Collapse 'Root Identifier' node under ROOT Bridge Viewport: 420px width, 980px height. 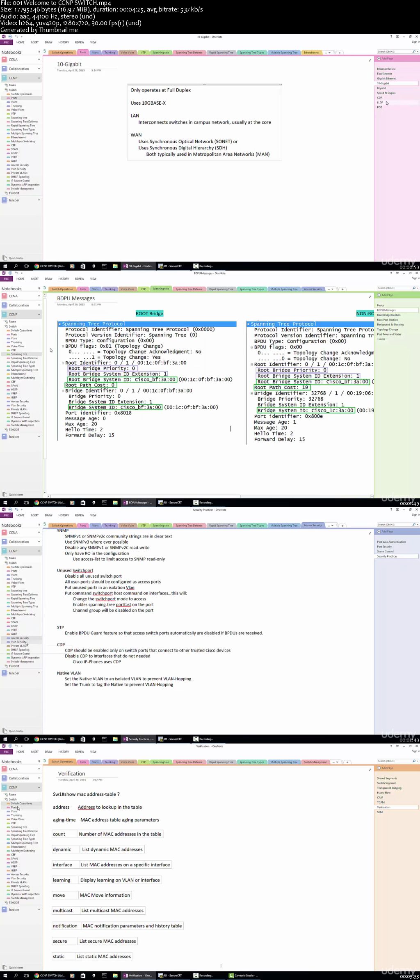(x=63, y=363)
